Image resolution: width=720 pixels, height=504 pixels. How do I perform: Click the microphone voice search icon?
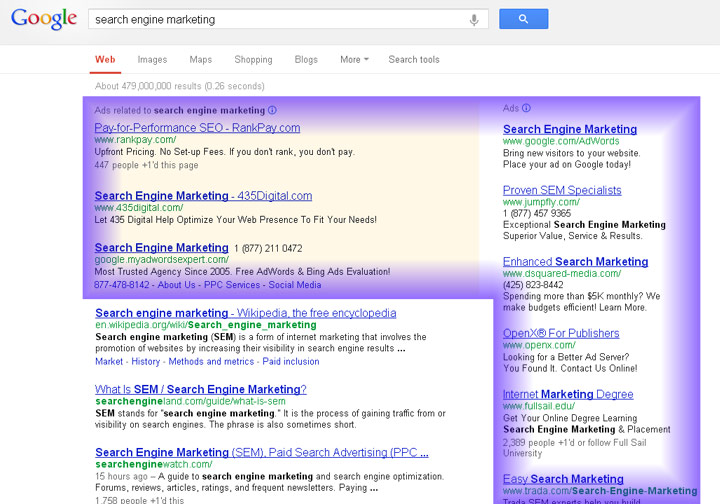pyautogui.click(x=474, y=20)
